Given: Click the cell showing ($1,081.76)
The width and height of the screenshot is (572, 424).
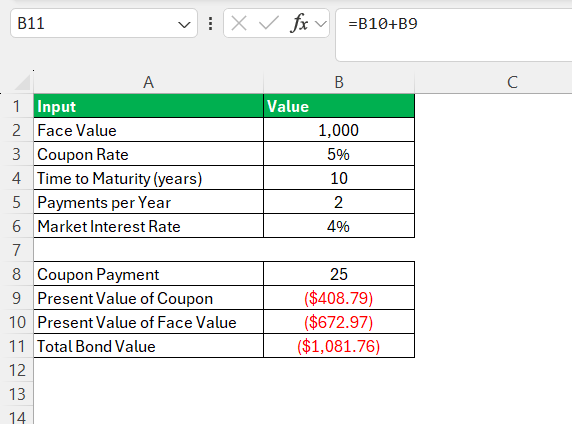Looking at the screenshot, I should [339, 346].
